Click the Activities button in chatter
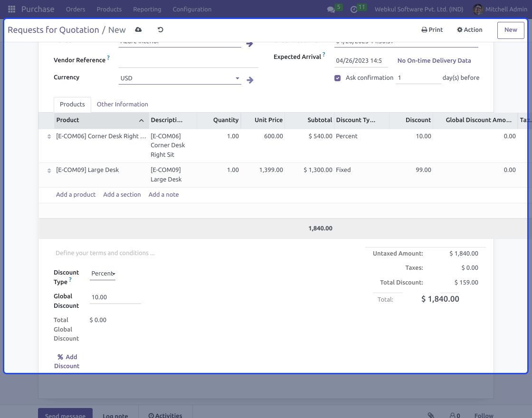This screenshot has width=532, height=418. click(x=165, y=415)
